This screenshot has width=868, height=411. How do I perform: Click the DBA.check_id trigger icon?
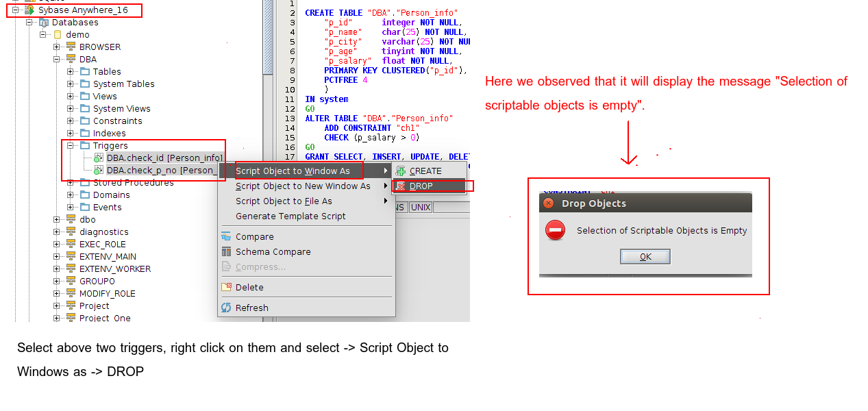point(99,158)
